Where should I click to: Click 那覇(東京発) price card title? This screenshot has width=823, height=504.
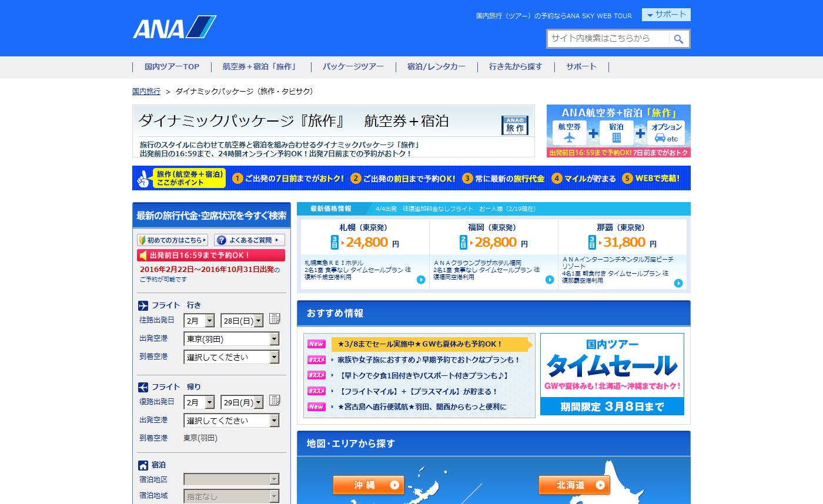pos(622,227)
